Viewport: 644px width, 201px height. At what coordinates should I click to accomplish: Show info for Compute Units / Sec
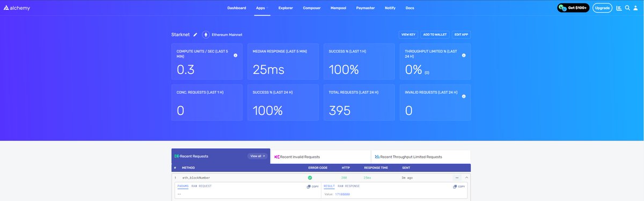pos(235,55)
